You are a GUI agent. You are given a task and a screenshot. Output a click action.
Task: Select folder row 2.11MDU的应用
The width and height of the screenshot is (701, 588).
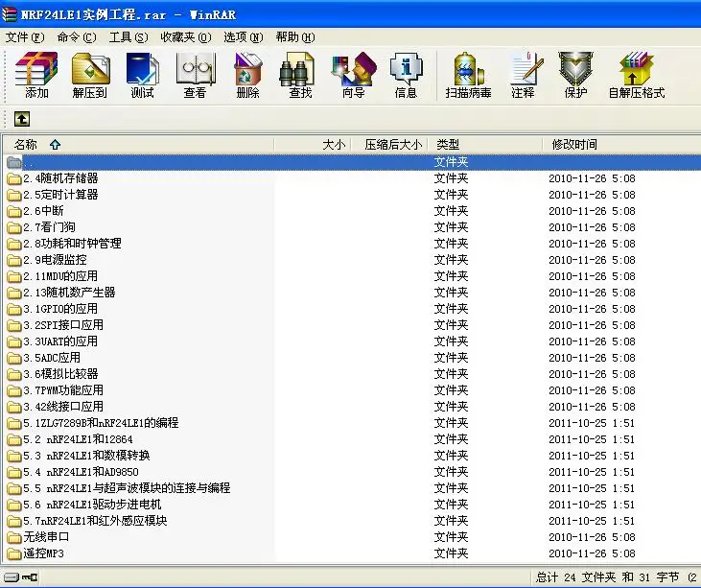(x=353, y=276)
